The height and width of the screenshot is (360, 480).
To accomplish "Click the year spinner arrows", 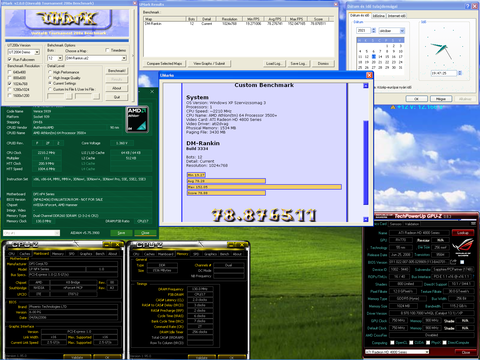I will click(374, 31).
